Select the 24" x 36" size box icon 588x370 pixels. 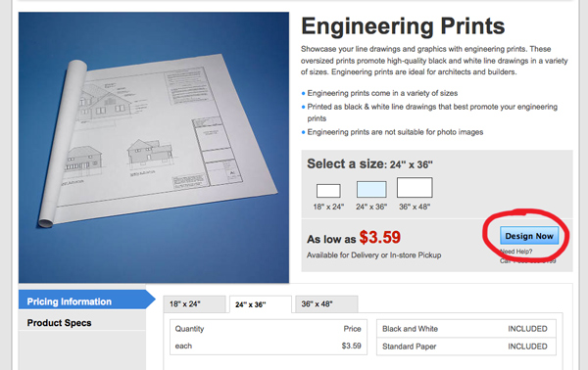[371, 189]
